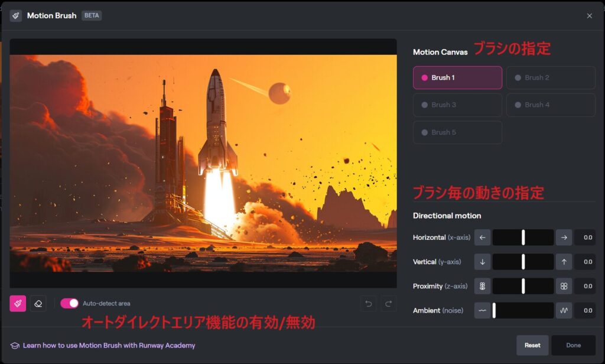
Task: Click Ambient value field 0.0
Action: (585, 310)
